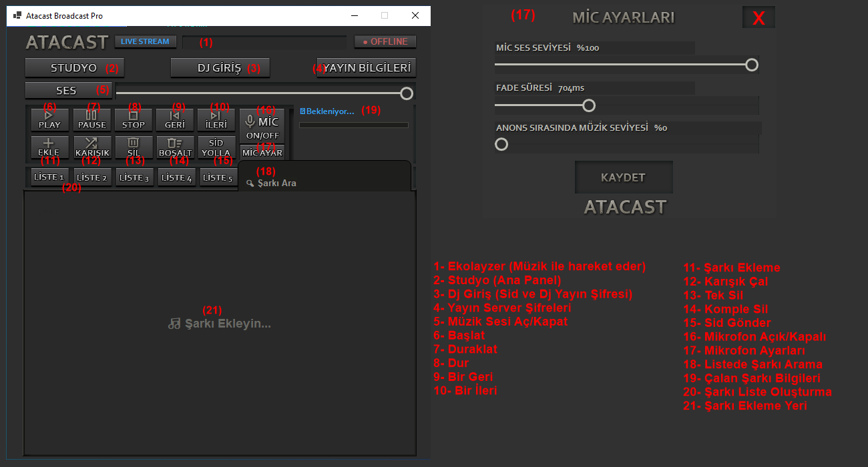Viewport: 868px width, 467px height.
Task: Go to previous track with GERİ
Action: (x=174, y=120)
